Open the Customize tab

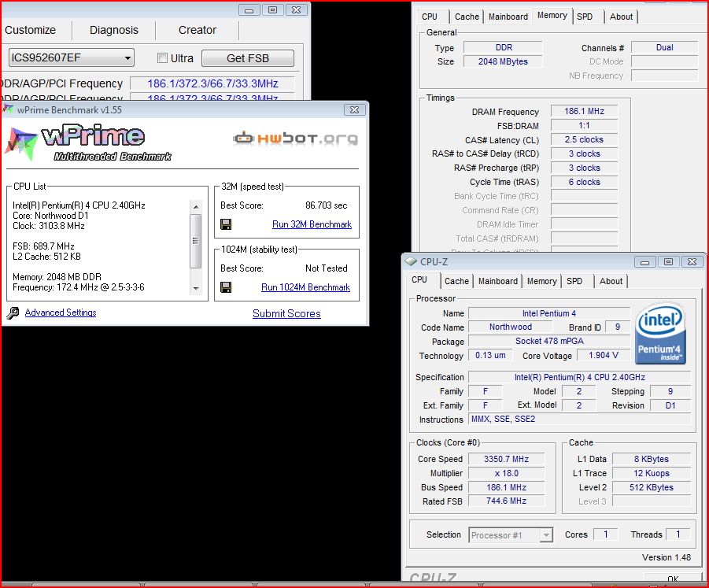pos(30,30)
